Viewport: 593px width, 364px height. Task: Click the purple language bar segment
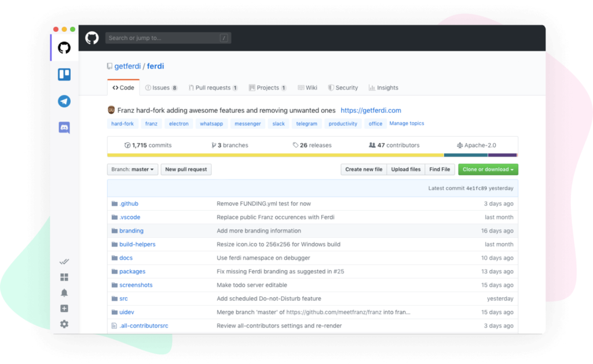click(502, 155)
